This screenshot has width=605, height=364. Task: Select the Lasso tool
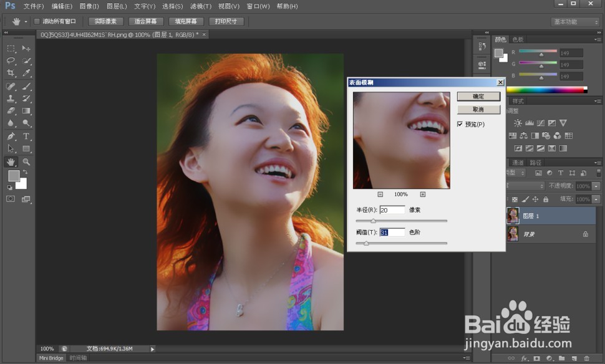pyautogui.click(x=11, y=60)
